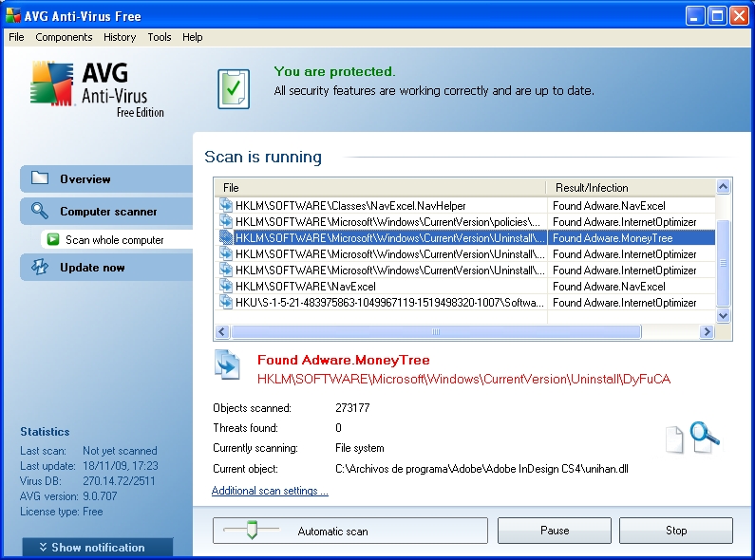Click the horizontal scrollbar thumb in results

(x=436, y=331)
